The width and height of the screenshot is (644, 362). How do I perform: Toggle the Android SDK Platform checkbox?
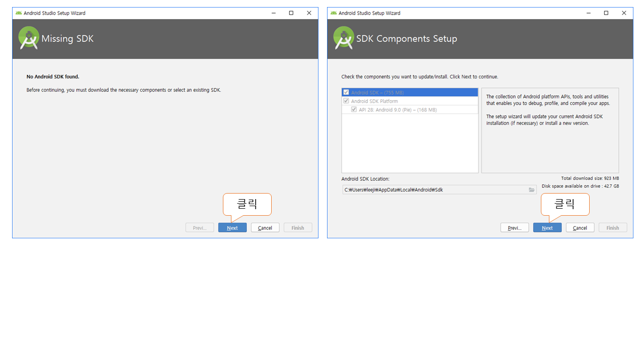(x=346, y=101)
